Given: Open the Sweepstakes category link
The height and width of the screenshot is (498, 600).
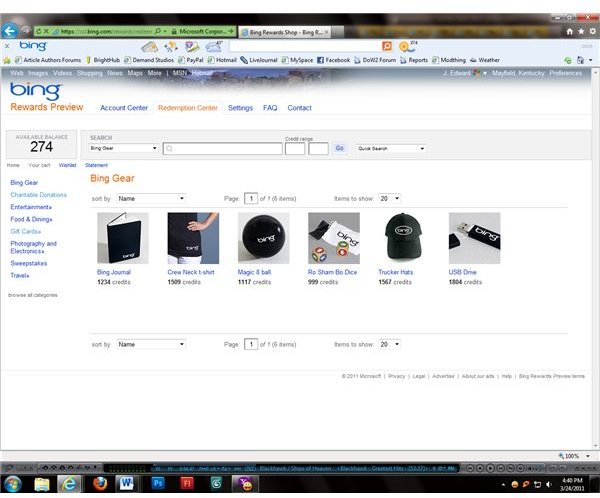Looking at the screenshot, I should 29,263.
